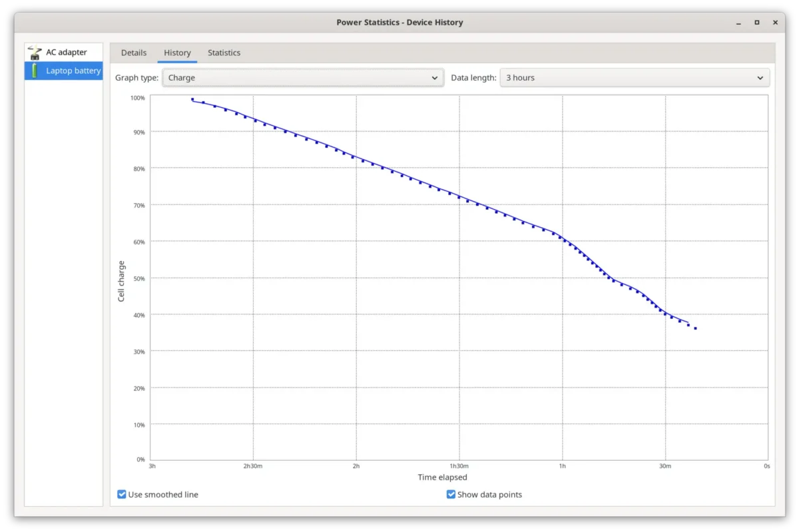Click the green Laptop battery icon
Viewport: 799px width, 532px height.
[35, 71]
